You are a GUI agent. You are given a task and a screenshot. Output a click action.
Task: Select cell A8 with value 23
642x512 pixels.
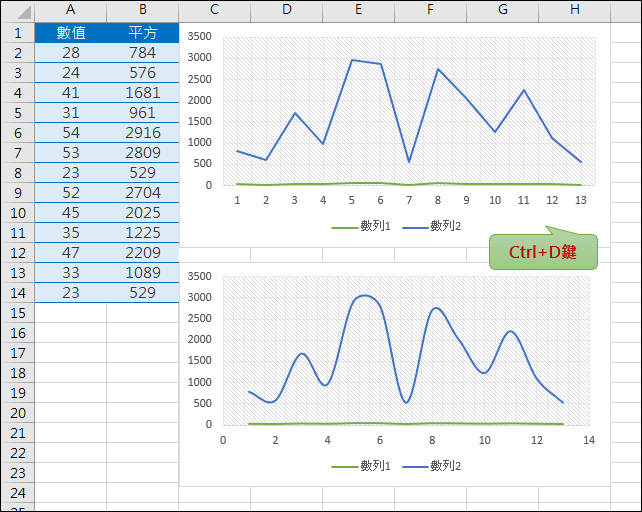click(x=70, y=173)
